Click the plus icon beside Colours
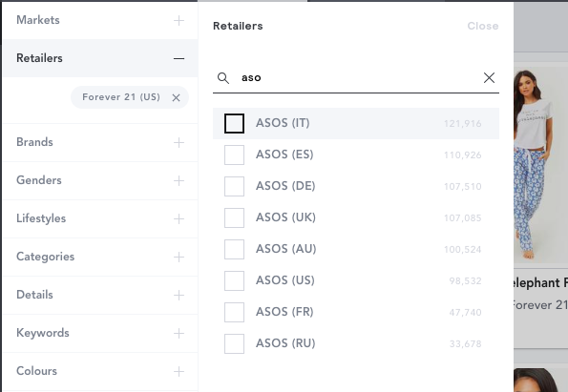Screen dimensions: 568x392 [x=179, y=371]
